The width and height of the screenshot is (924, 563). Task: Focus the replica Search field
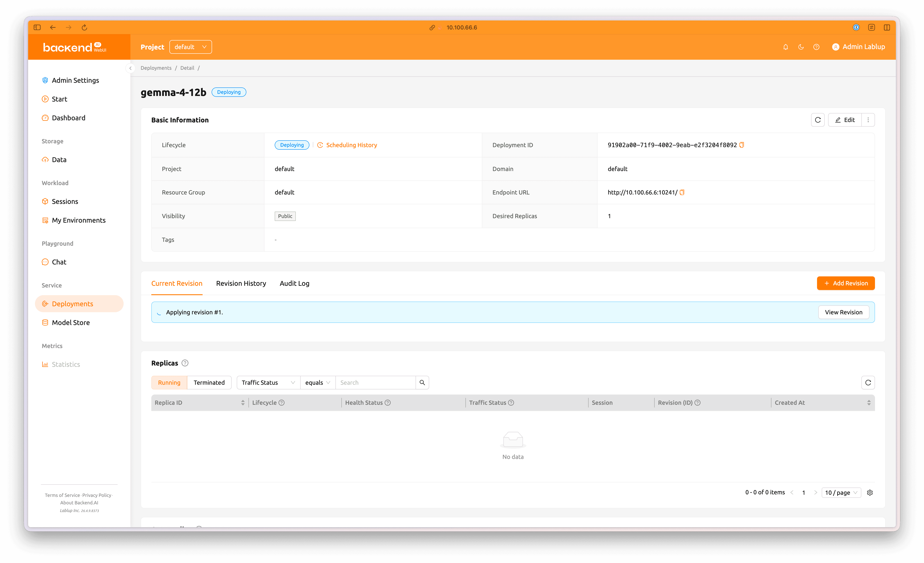pyautogui.click(x=375, y=382)
